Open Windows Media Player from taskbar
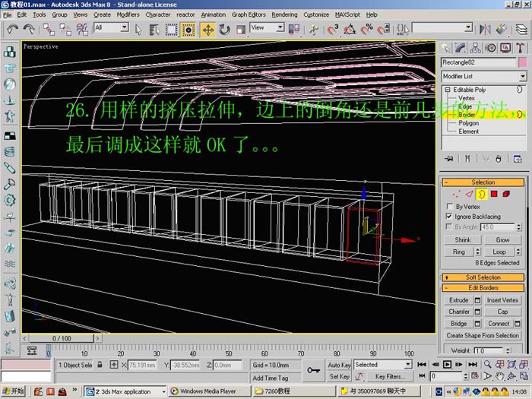Image resolution: width=532 pixels, height=399 pixels. point(209,391)
